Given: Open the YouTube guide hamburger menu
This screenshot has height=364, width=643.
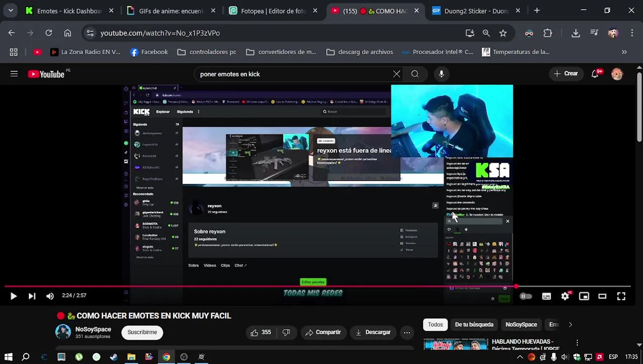Looking at the screenshot, I should 14,74.
